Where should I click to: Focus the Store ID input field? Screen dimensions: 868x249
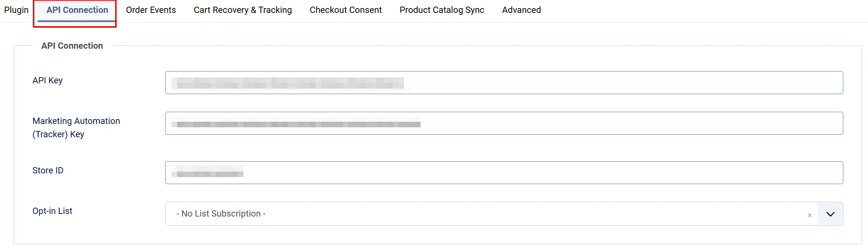pyautogui.click(x=504, y=173)
